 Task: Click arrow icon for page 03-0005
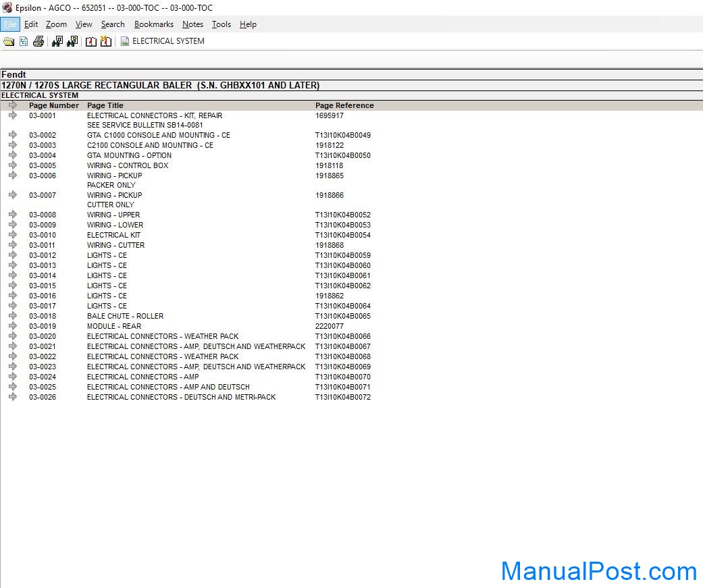pyautogui.click(x=13, y=165)
